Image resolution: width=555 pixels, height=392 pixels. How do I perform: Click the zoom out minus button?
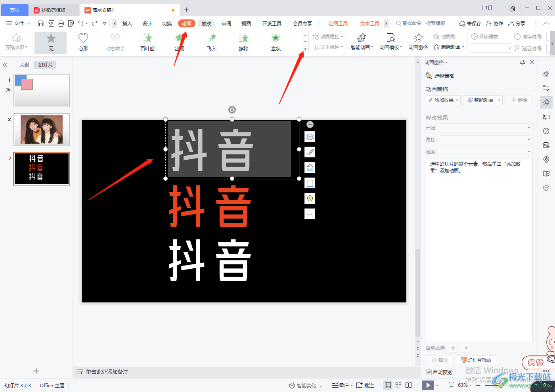click(478, 385)
